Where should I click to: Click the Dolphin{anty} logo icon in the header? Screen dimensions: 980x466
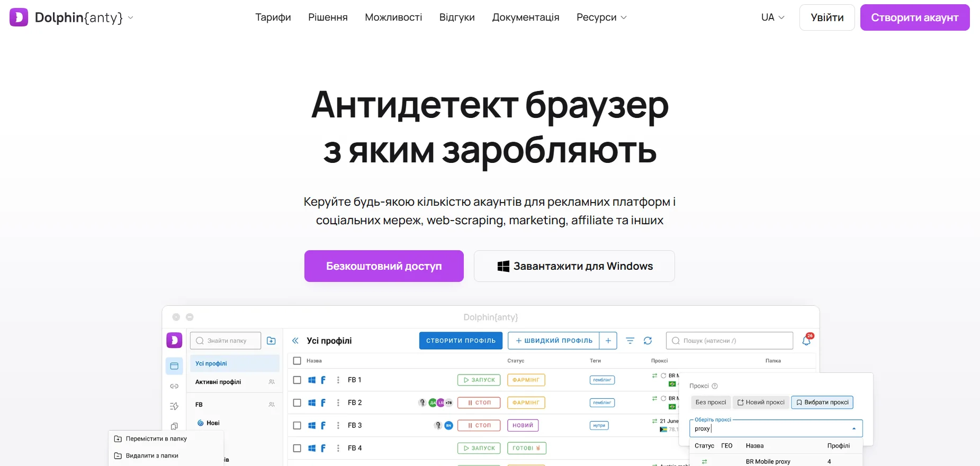(x=19, y=17)
